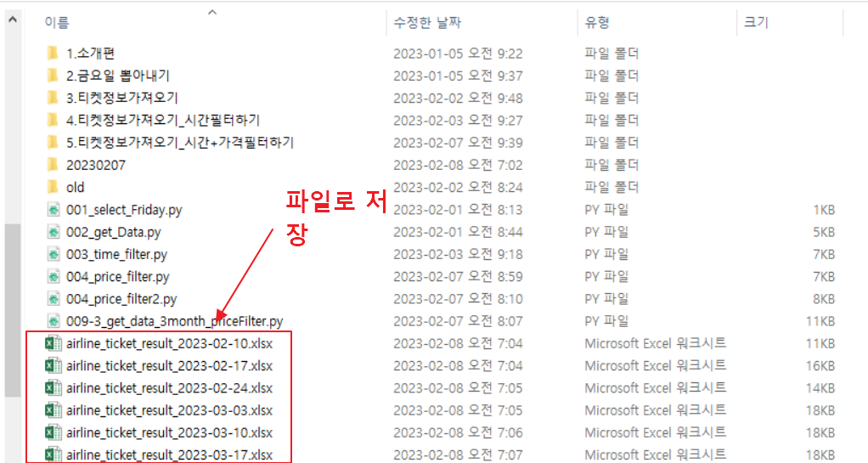
Task: Click Excel icon of airline_ticket_result_2023-03-17.xlsx
Action: (54, 455)
